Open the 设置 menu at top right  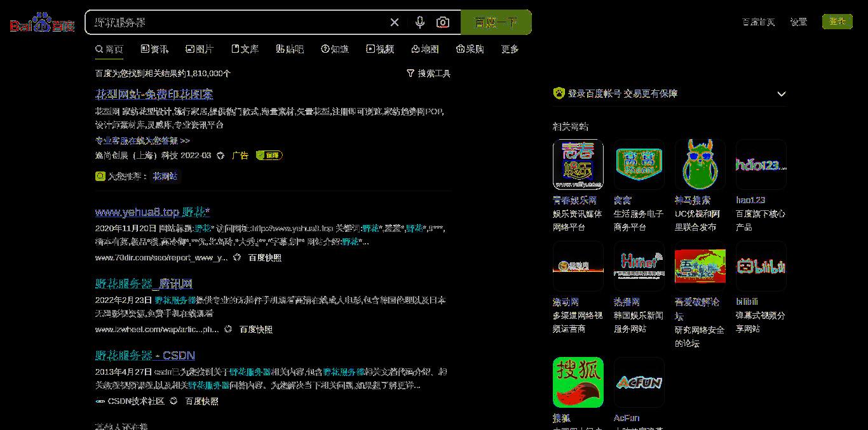point(799,22)
